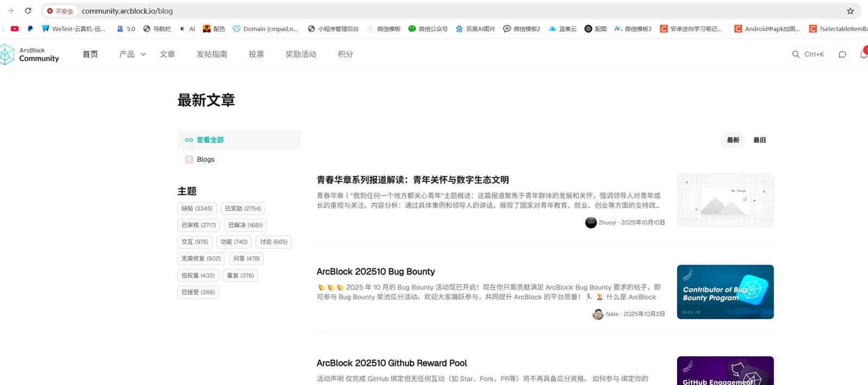
Task: Open article 青春华章系列报道解读
Action: click(x=413, y=180)
